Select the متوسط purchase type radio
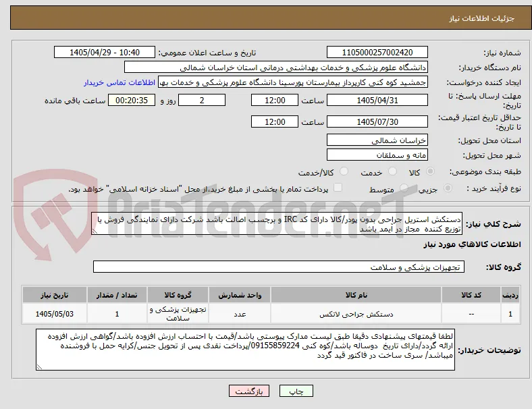Viewport: 532px width, 409px height. (x=404, y=188)
